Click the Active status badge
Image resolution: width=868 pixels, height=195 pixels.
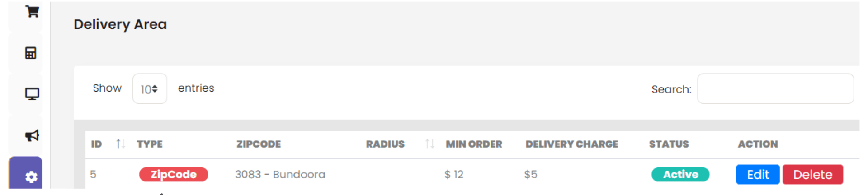(680, 175)
